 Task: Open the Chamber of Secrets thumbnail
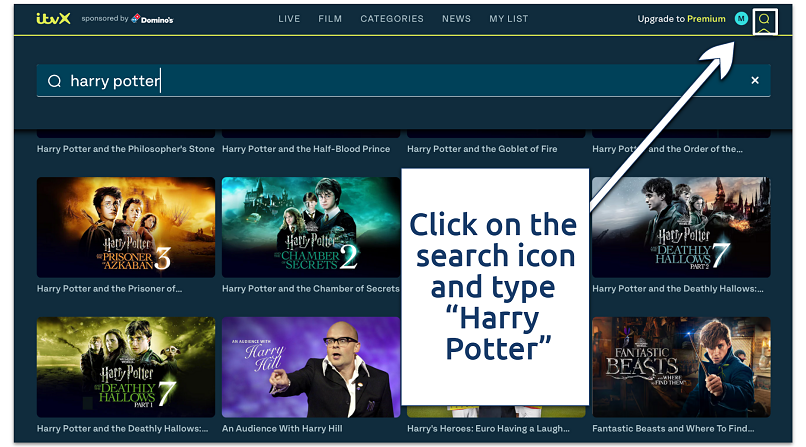tap(311, 227)
